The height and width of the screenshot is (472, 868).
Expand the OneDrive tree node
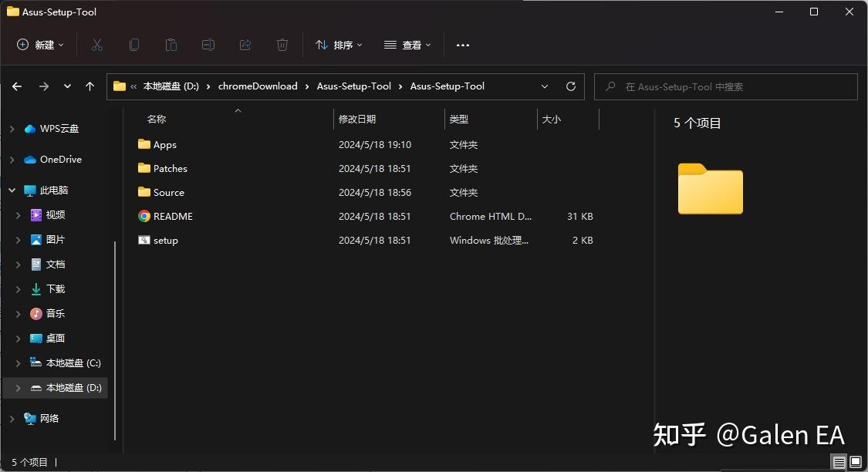12,160
